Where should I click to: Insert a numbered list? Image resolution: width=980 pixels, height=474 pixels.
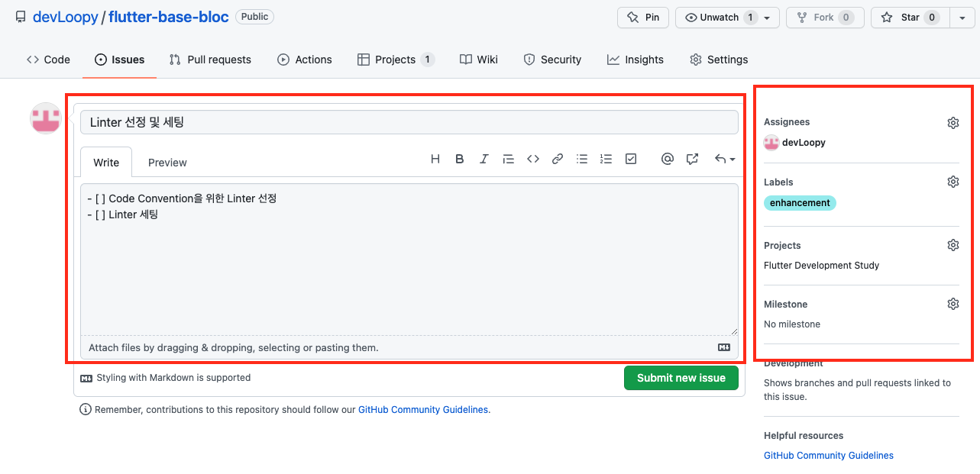click(x=606, y=159)
